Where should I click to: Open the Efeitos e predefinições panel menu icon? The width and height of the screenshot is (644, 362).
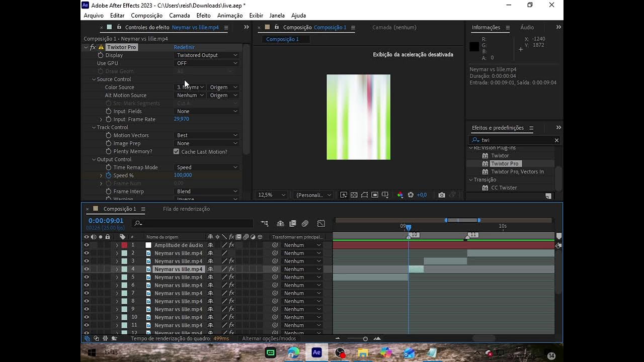tap(531, 128)
